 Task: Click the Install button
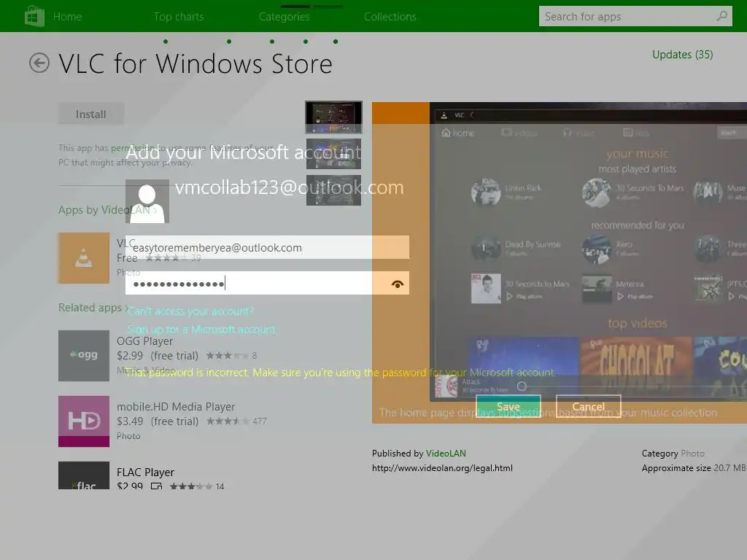tap(91, 114)
